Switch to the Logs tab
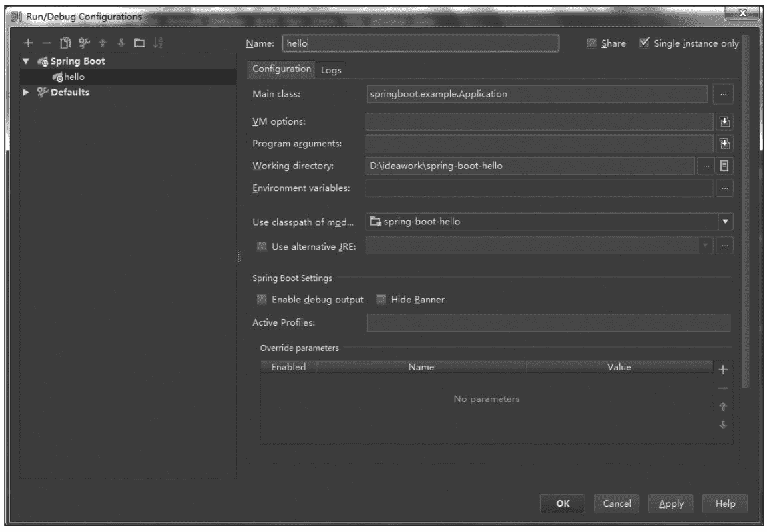The image size is (767, 532). click(x=331, y=69)
